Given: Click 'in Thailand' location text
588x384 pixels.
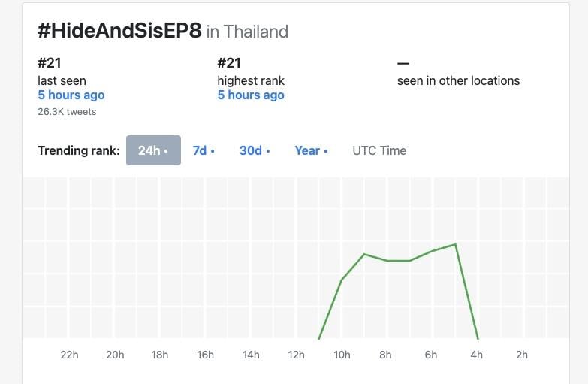Looking at the screenshot, I should tap(247, 32).
